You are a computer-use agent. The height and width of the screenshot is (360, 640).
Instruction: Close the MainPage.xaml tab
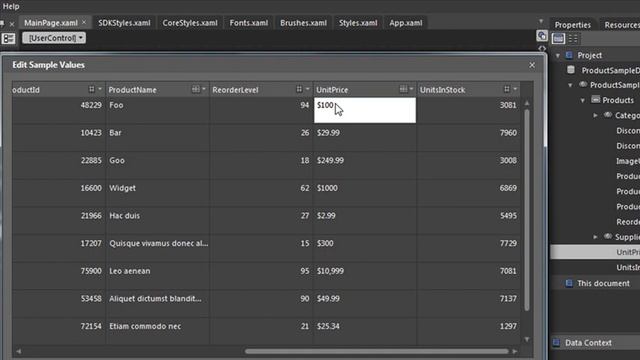[x=84, y=22]
